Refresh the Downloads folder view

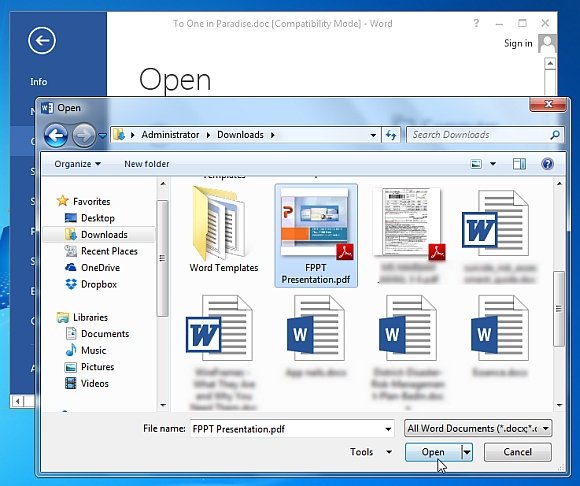391,135
